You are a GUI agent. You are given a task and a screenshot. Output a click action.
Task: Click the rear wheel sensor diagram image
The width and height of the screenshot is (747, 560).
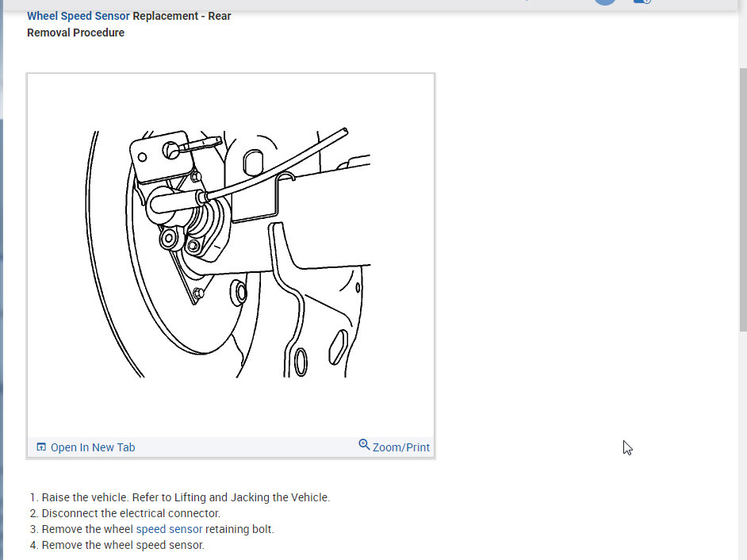[230, 254]
